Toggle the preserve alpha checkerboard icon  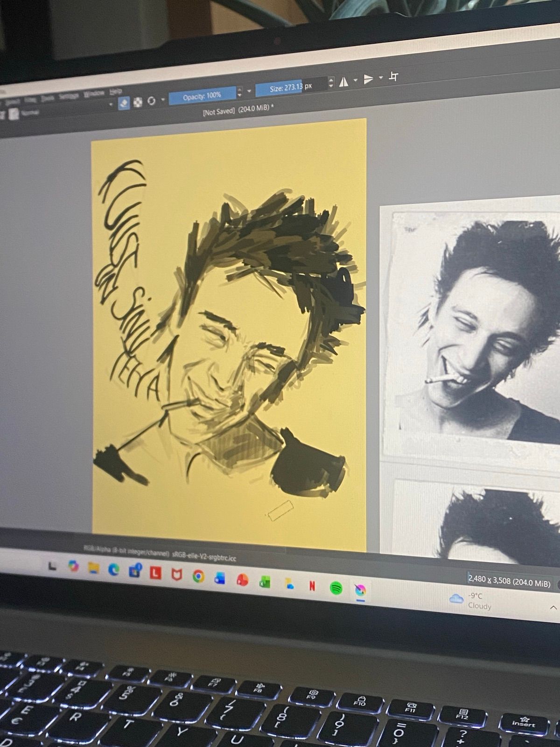point(138,102)
